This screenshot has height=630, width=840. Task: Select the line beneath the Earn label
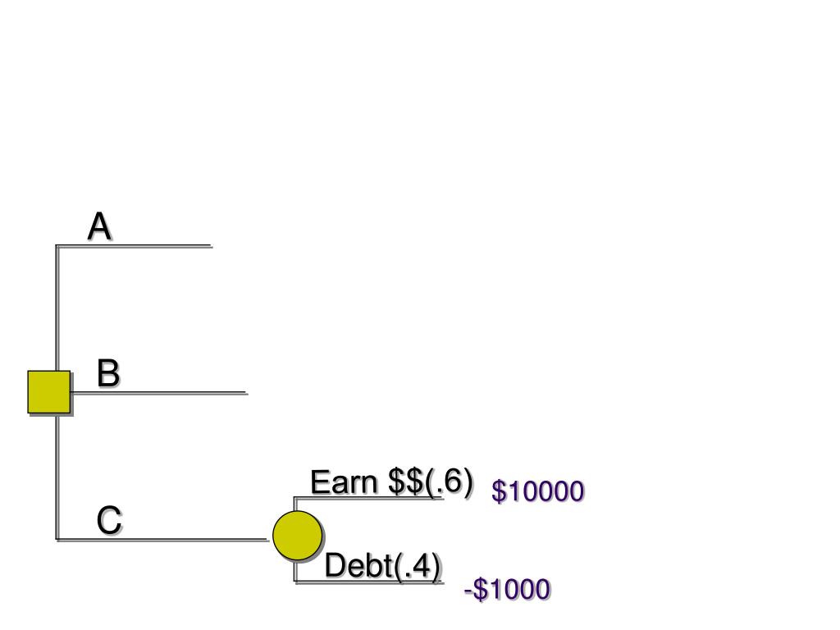point(369,498)
